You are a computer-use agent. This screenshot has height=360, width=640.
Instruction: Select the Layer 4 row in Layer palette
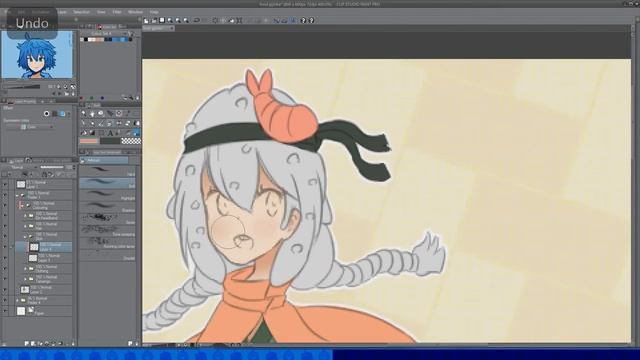click(x=44, y=247)
